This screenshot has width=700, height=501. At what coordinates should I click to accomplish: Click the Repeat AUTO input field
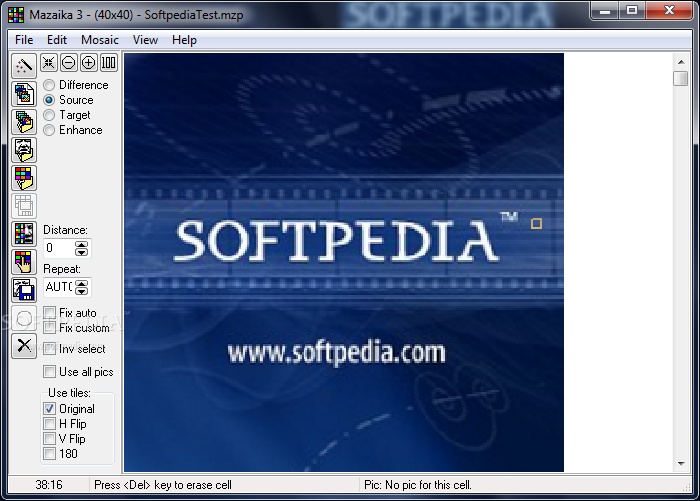(59, 287)
